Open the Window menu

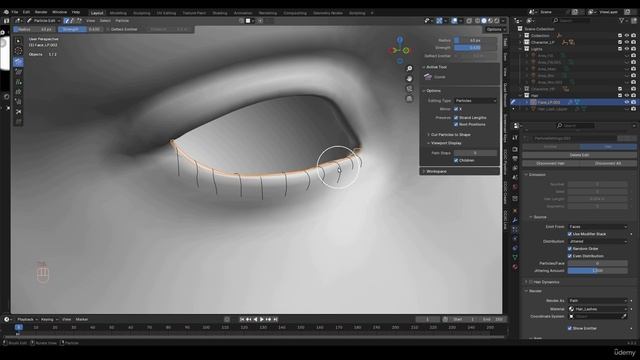[60, 12]
